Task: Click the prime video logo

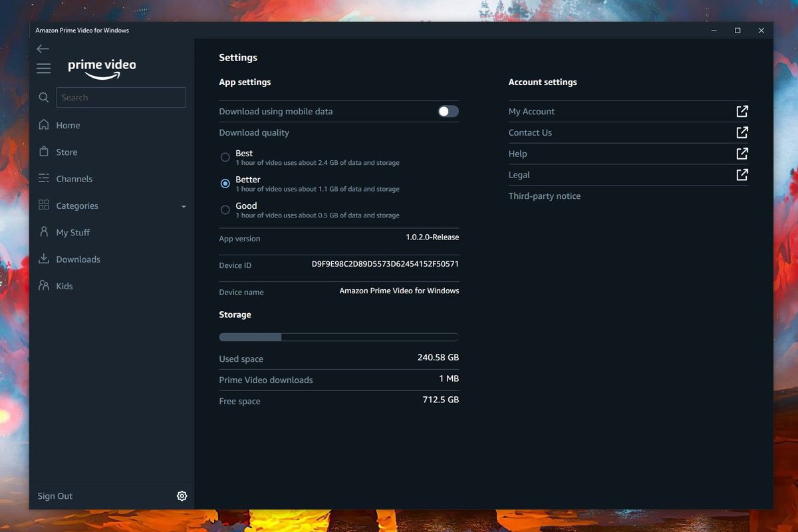Action: pyautogui.click(x=102, y=68)
